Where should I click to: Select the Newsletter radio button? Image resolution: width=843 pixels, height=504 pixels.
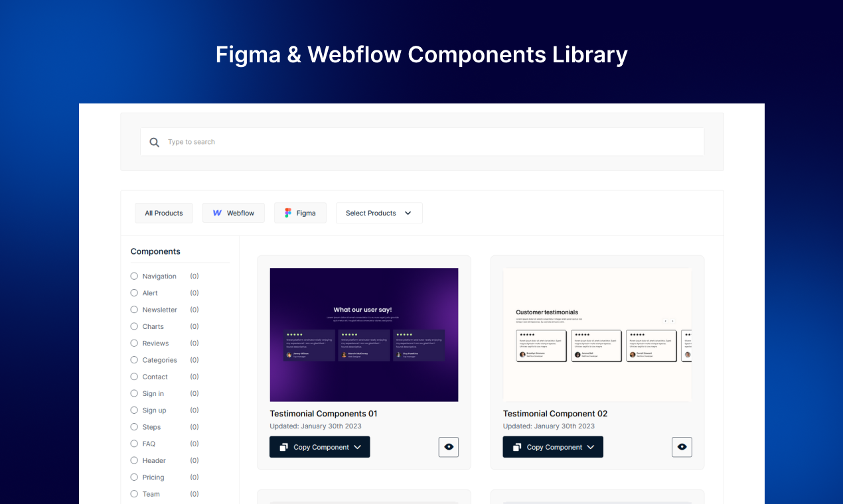tap(134, 309)
